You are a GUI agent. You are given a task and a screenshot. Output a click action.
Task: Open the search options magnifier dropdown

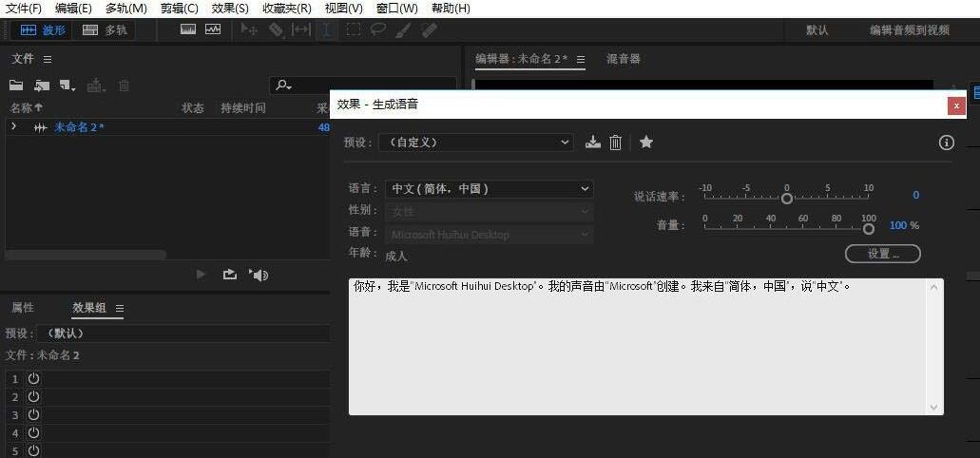tap(284, 86)
